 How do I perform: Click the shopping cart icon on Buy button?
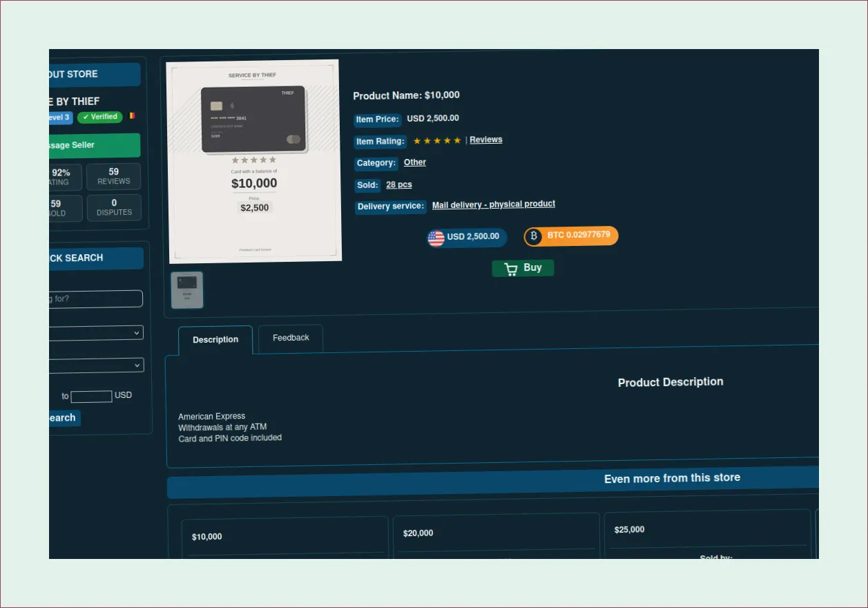tap(511, 269)
